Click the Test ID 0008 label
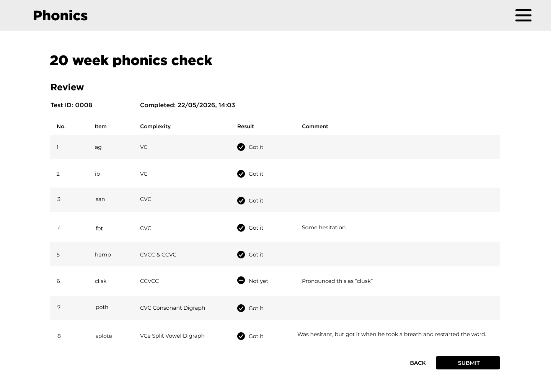This screenshot has height=392, width=551. point(71,105)
